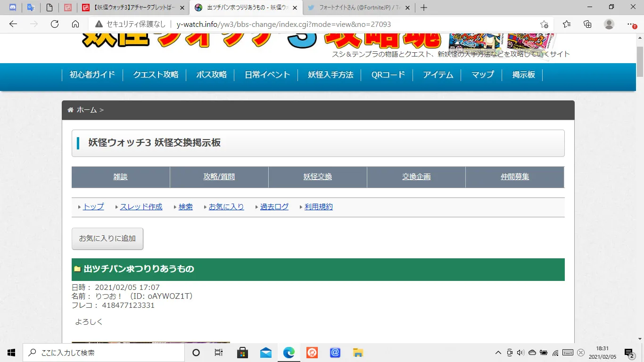Open the マップ nav menu

tap(483, 75)
